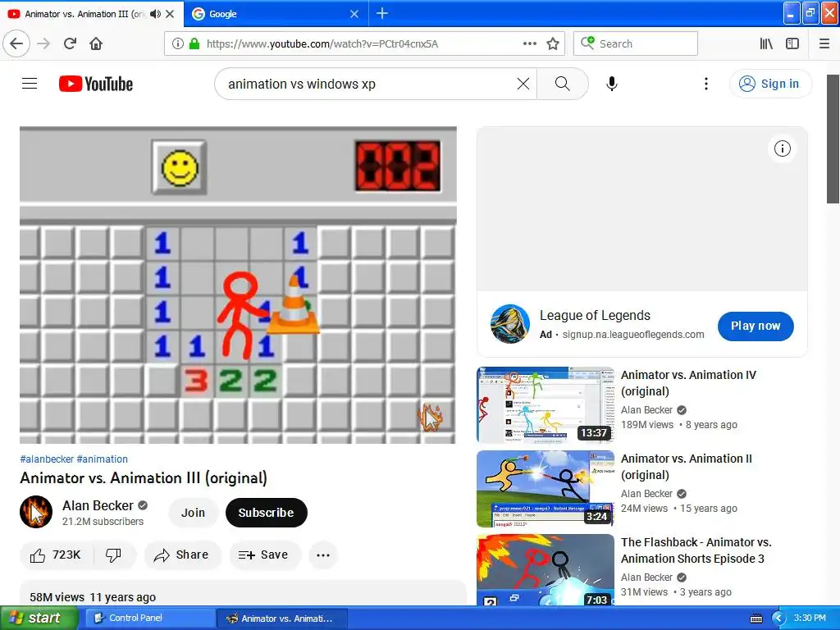Click the 3:30 PM system clock
Image resolution: width=840 pixels, height=630 pixels.
(x=810, y=619)
